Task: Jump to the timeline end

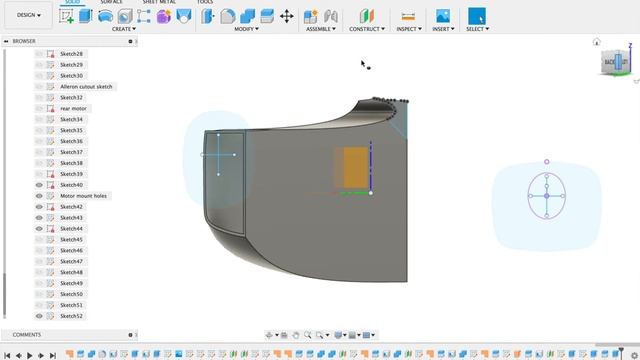Action: 53,356
